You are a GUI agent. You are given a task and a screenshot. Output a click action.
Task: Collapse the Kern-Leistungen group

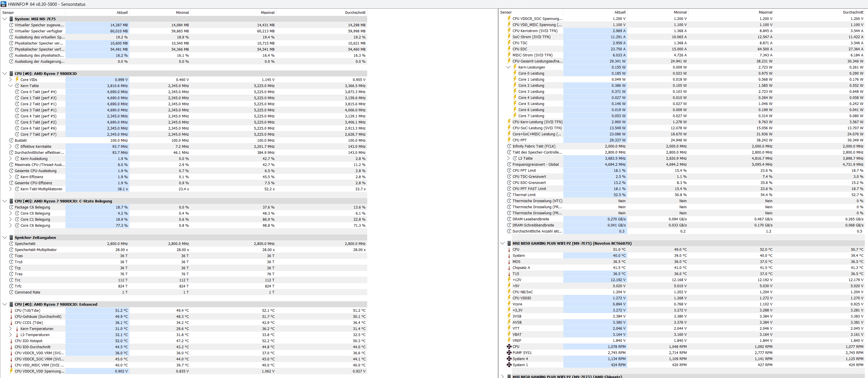click(508, 67)
